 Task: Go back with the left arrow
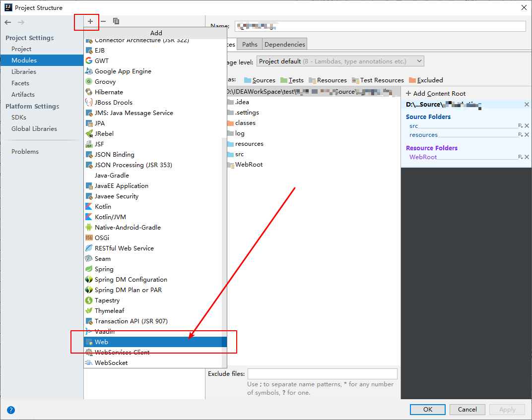[8, 22]
